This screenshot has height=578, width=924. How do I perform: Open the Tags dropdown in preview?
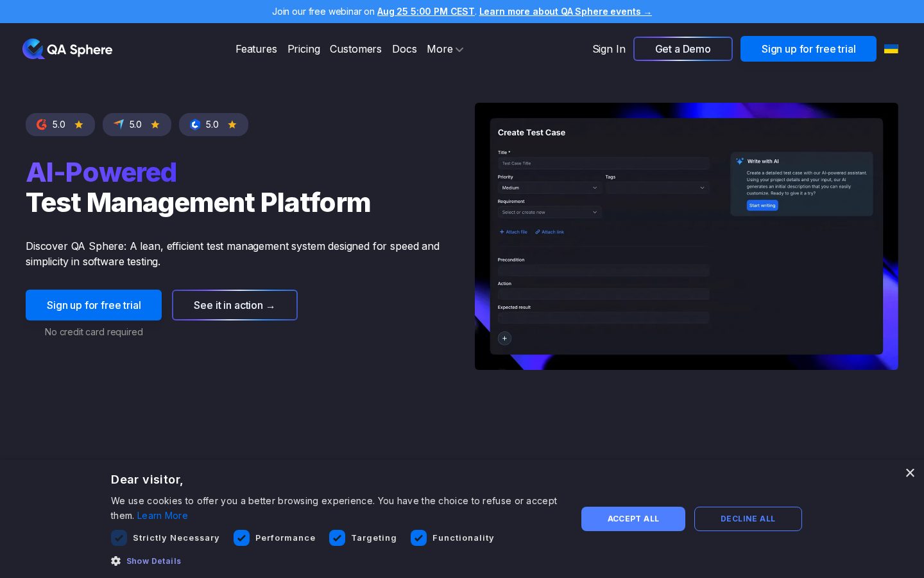(x=657, y=188)
